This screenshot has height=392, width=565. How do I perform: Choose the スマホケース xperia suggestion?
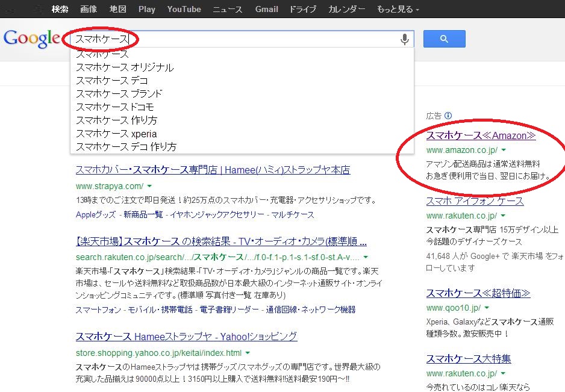click(116, 134)
